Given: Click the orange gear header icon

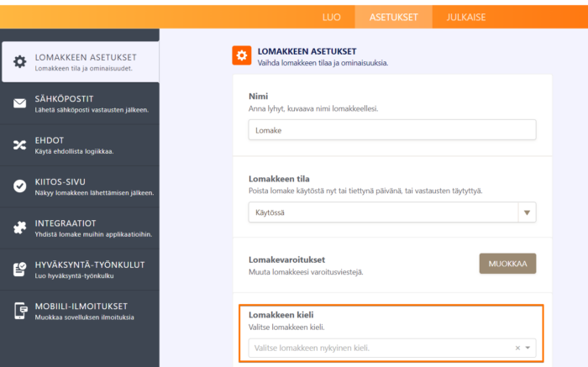Looking at the screenshot, I should coord(242,55).
